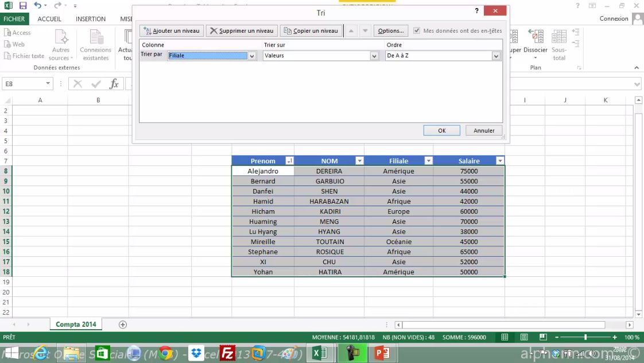Open the FICHIER menu tab
This screenshot has width=644, height=363.
click(14, 19)
